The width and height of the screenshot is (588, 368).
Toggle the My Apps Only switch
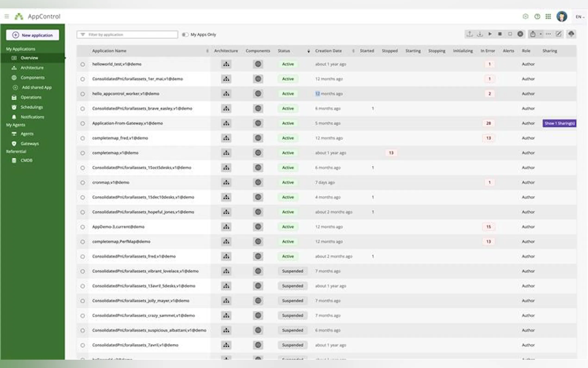tap(185, 35)
